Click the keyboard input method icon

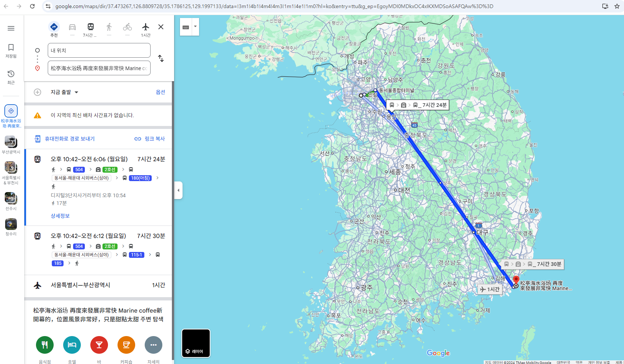186,27
